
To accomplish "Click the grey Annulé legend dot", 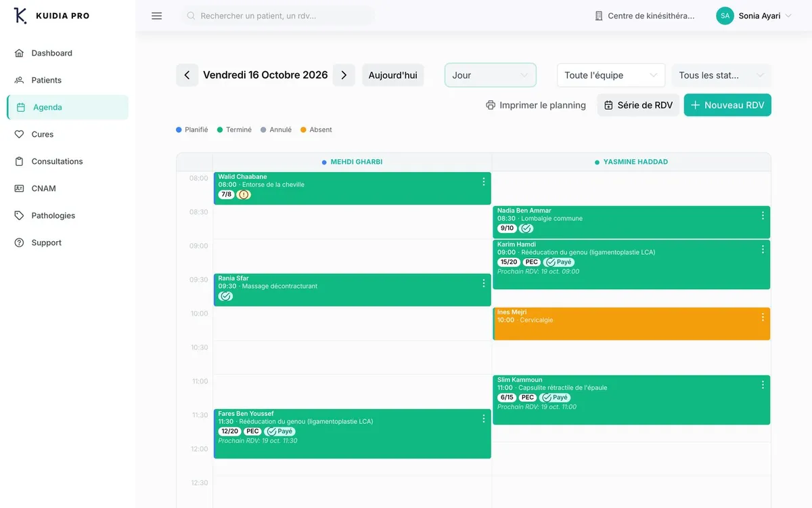I will click(x=263, y=129).
